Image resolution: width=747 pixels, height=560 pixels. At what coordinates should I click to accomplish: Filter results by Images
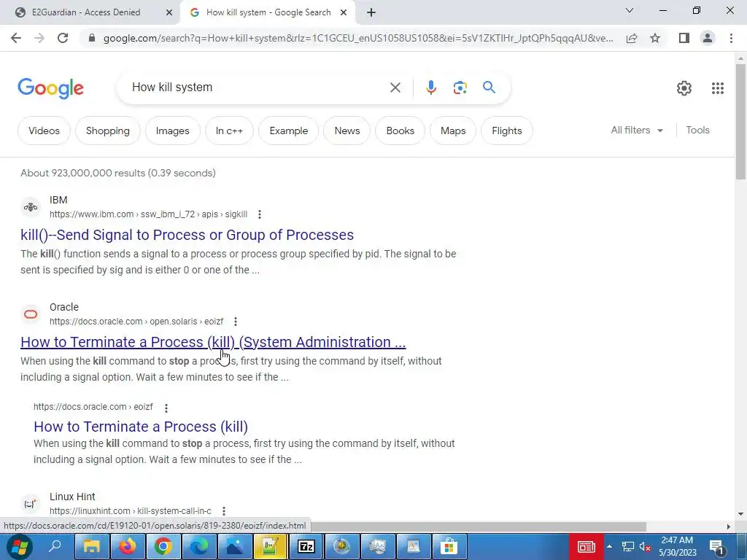click(172, 131)
